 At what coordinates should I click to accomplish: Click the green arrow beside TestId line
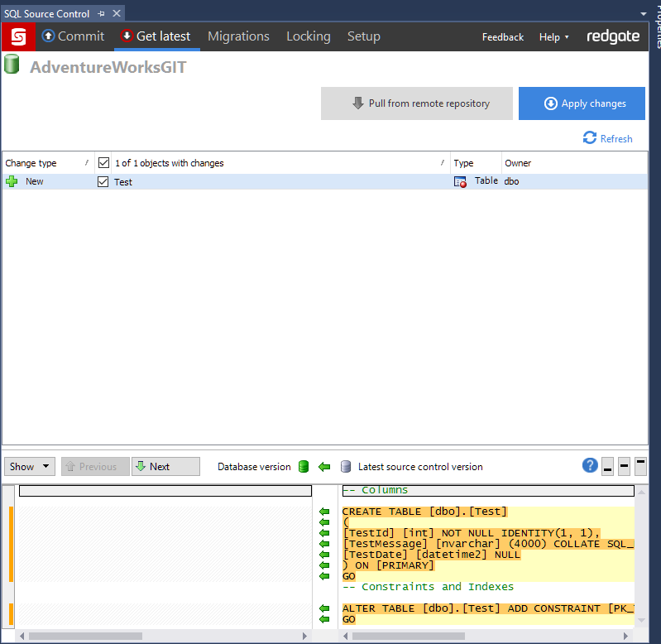point(324,533)
